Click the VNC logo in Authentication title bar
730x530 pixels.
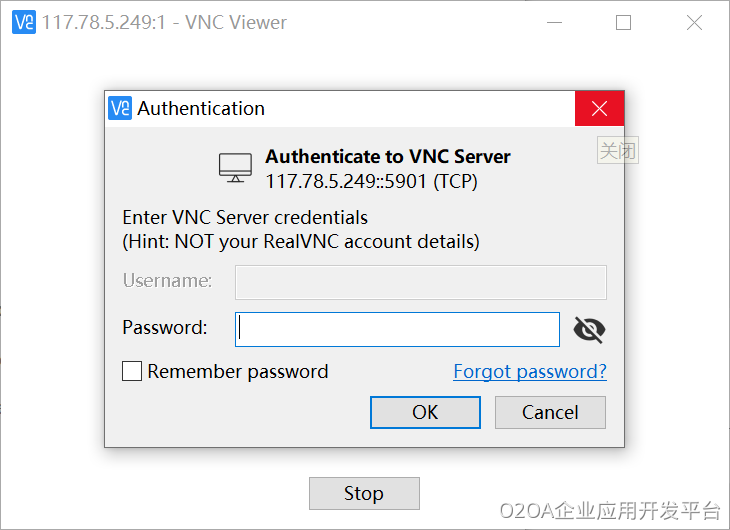pyautogui.click(x=120, y=108)
